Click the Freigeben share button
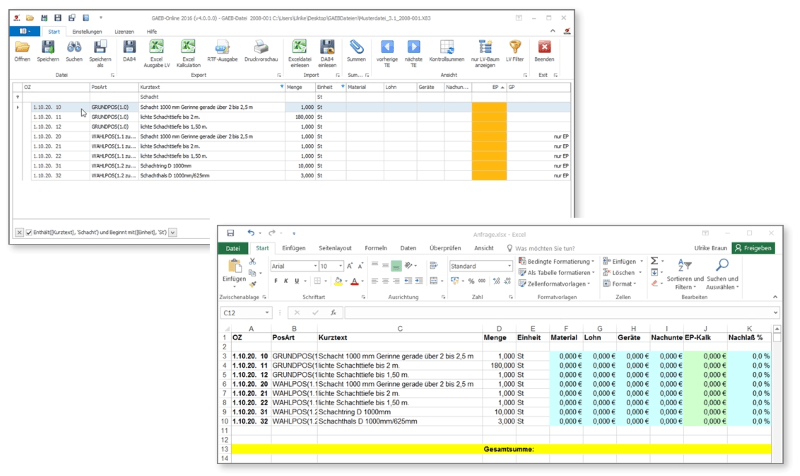Screen dimensions: 800x476 point(753,248)
